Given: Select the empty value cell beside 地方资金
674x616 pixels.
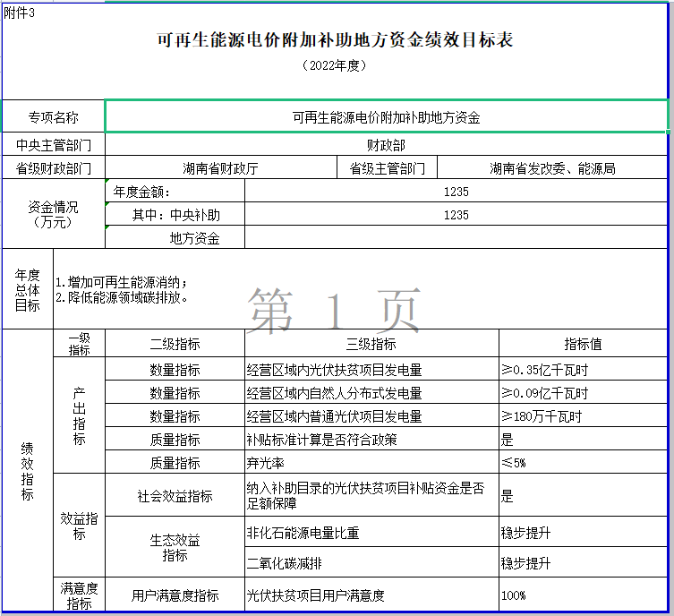Looking at the screenshot, I should click(x=456, y=238).
